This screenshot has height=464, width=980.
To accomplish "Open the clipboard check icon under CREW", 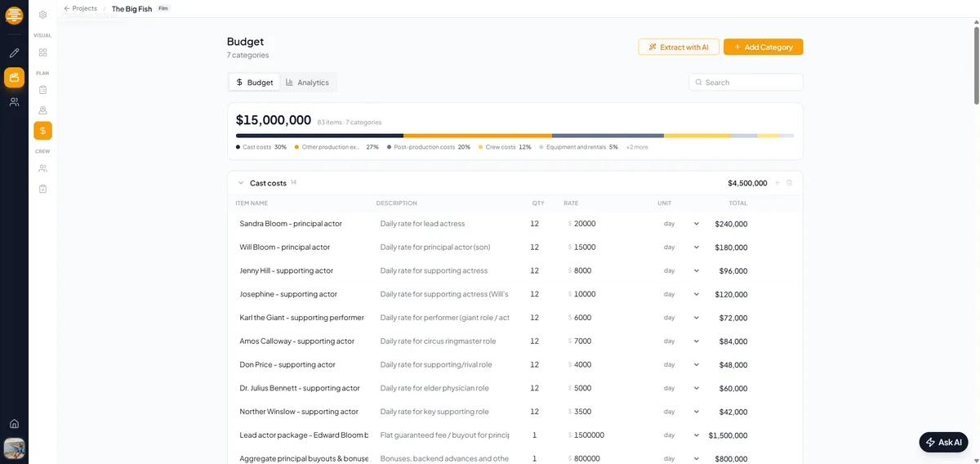I will (42, 189).
